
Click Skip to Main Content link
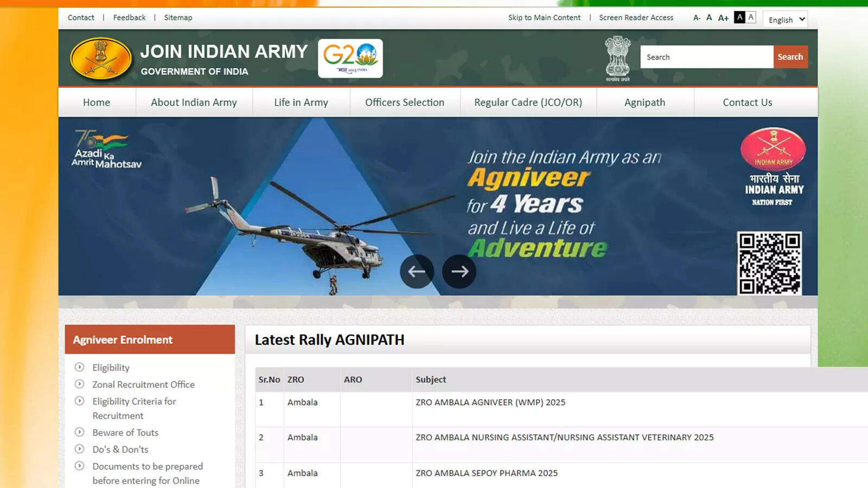[544, 17]
